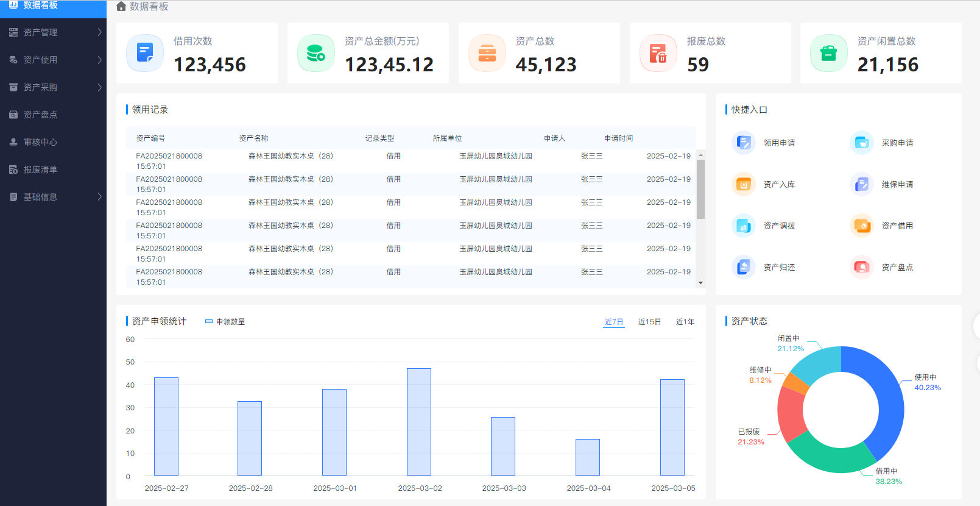Viewport: 980px width, 506px height.
Task: Click the 资产盘点 sidebar icon
Action: pos(13,115)
